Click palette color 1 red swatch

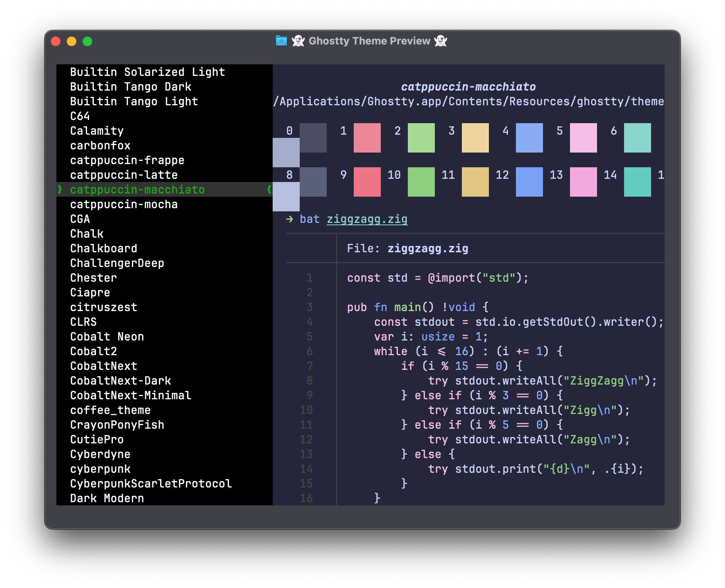point(367,138)
